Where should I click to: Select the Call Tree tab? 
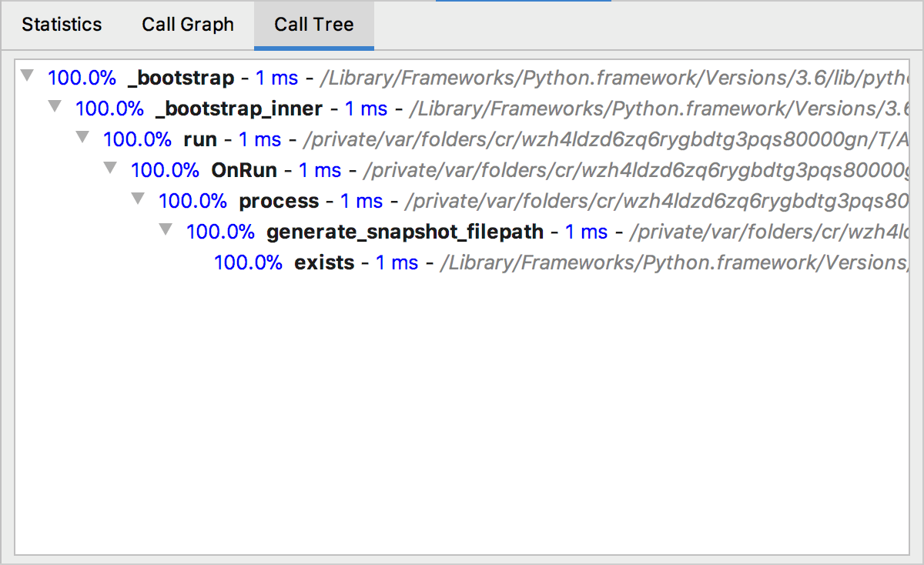pyautogui.click(x=313, y=25)
